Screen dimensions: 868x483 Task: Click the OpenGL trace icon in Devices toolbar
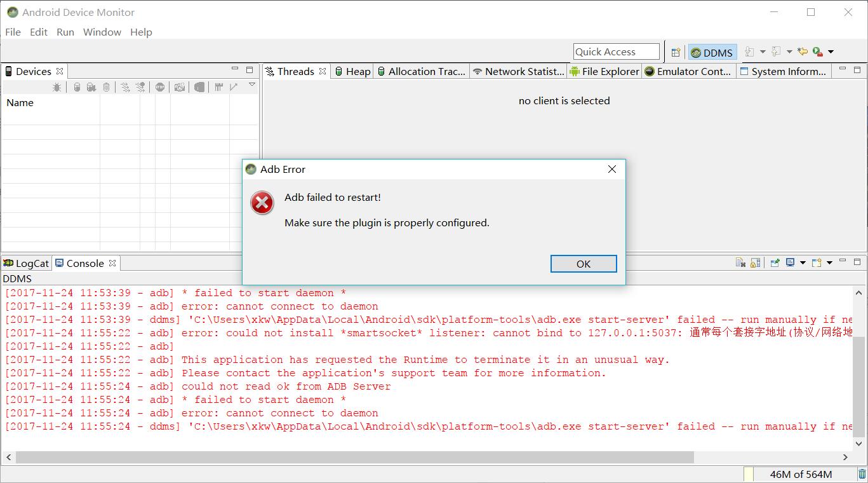(234, 87)
